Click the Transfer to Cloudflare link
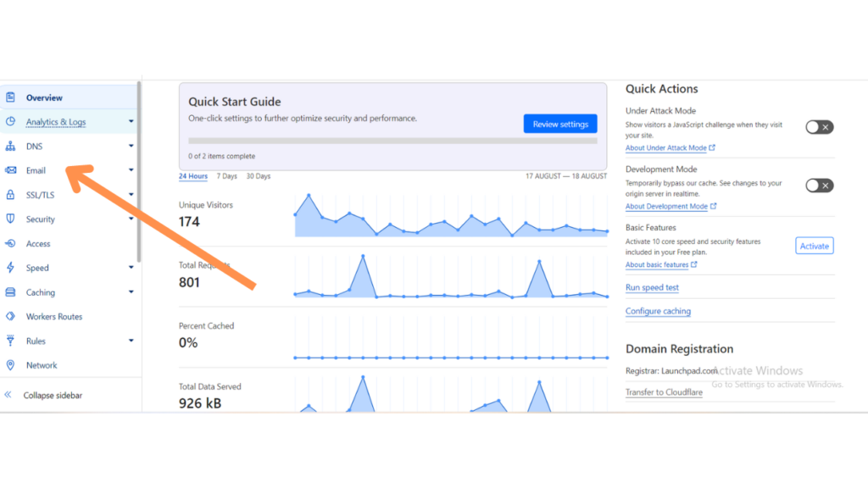Viewport: 868px width, 488px height. [x=664, y=392]
